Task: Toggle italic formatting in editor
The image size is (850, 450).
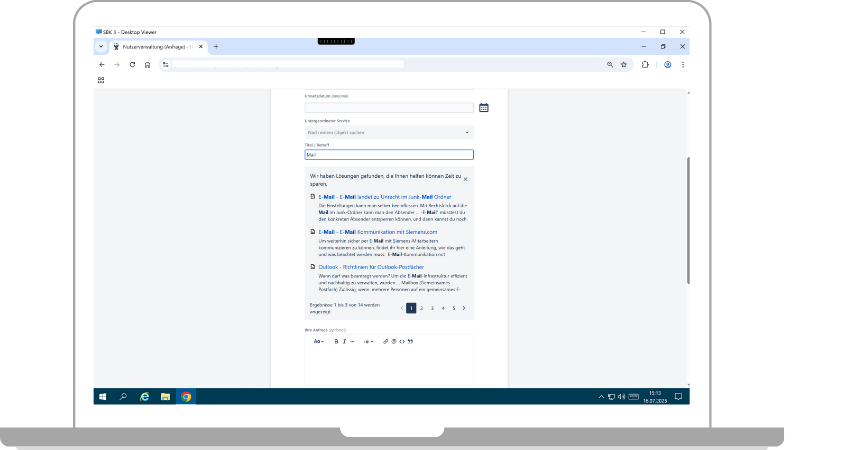Action: (344, 342)
